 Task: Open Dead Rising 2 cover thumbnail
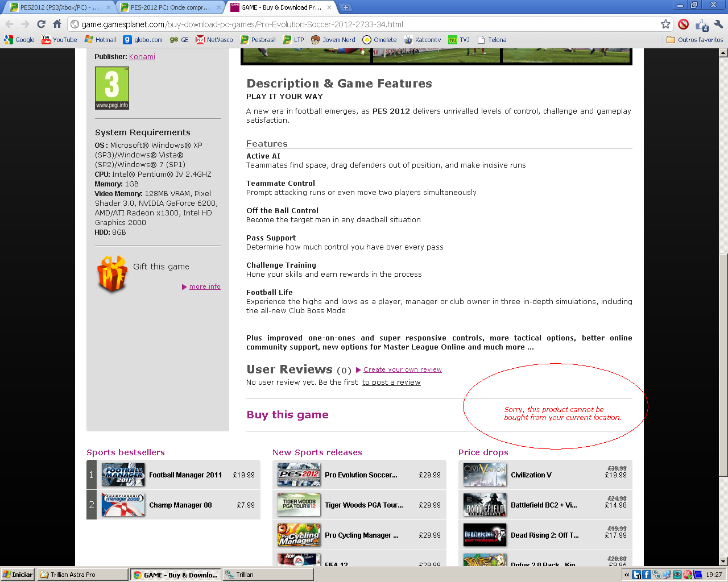(x=485, y=535)
